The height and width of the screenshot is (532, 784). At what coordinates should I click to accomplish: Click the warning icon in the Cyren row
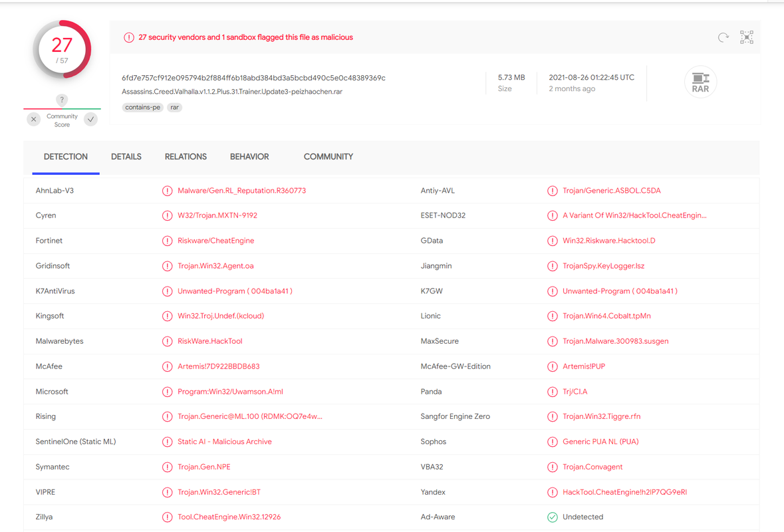pyautogui.click(x=167, y=216)
